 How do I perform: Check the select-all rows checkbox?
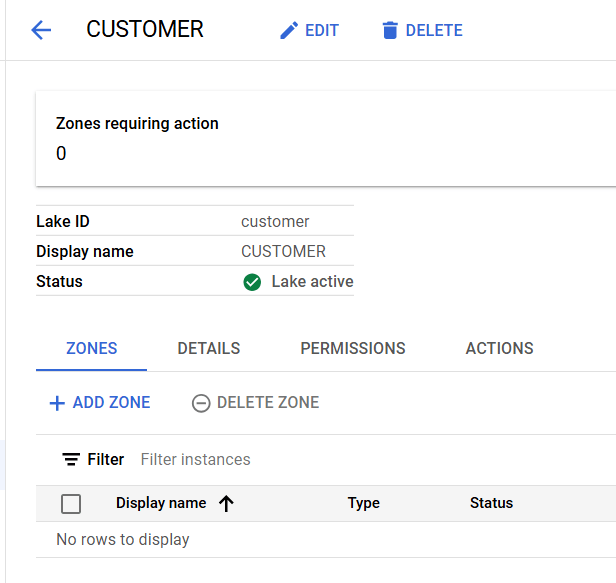[x=71, y=504]
